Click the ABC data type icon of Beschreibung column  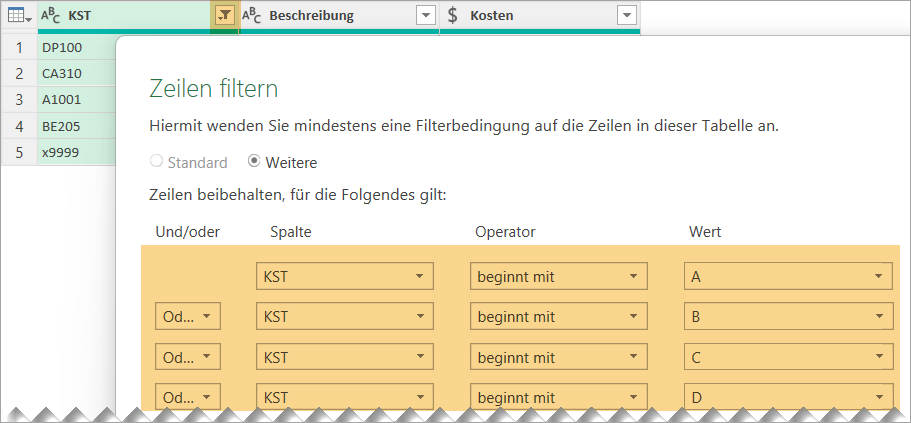coord(252,16)
